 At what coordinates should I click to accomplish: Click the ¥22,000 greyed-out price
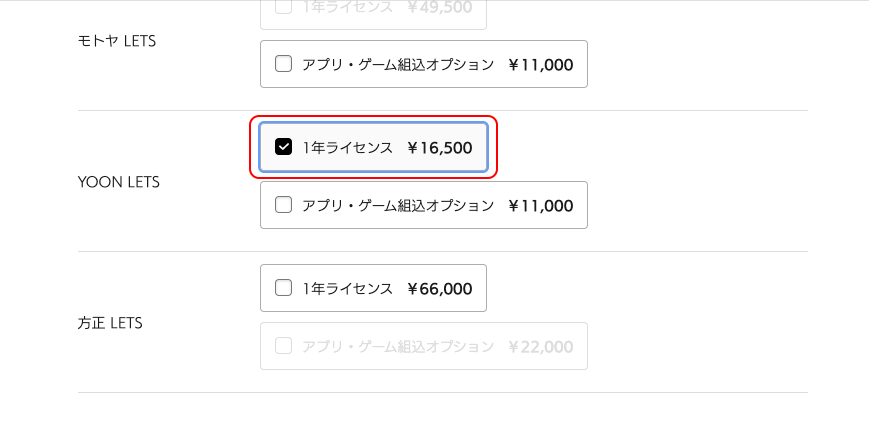(540, 347)
